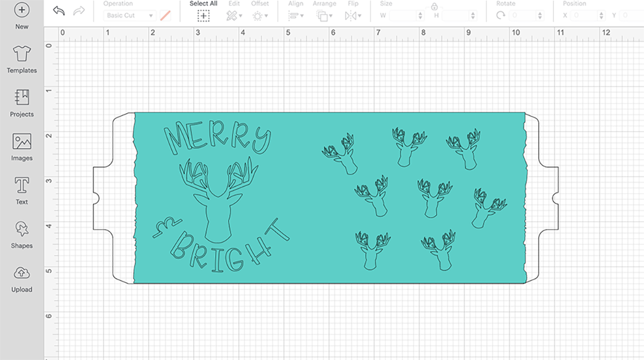Screen dimensions: 644x360
Task: Expand the Align dropdown
Action: [296, 16]
